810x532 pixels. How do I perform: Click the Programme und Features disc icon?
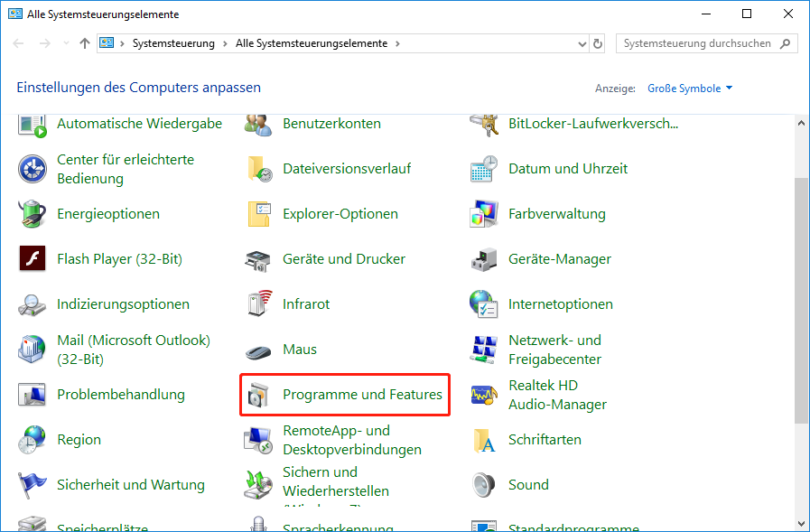tap(258, 395)
